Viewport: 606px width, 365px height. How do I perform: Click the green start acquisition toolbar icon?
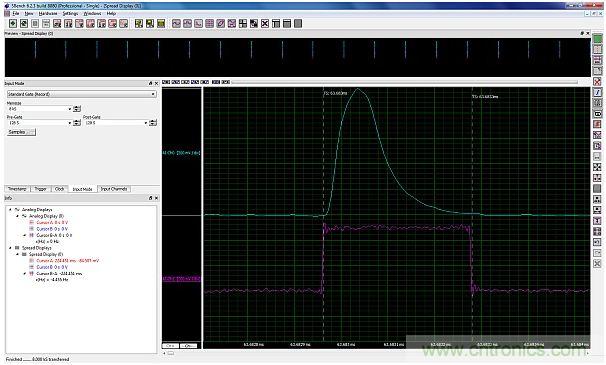13,24
